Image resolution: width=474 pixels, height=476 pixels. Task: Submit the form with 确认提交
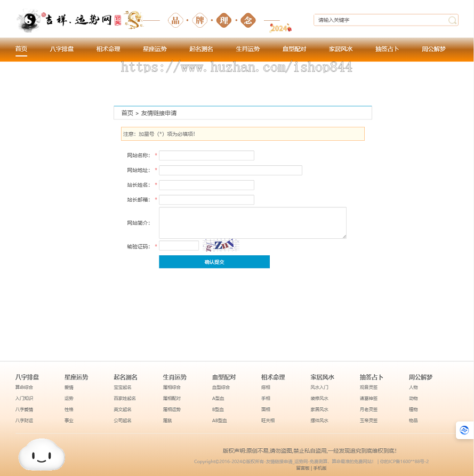214,262
